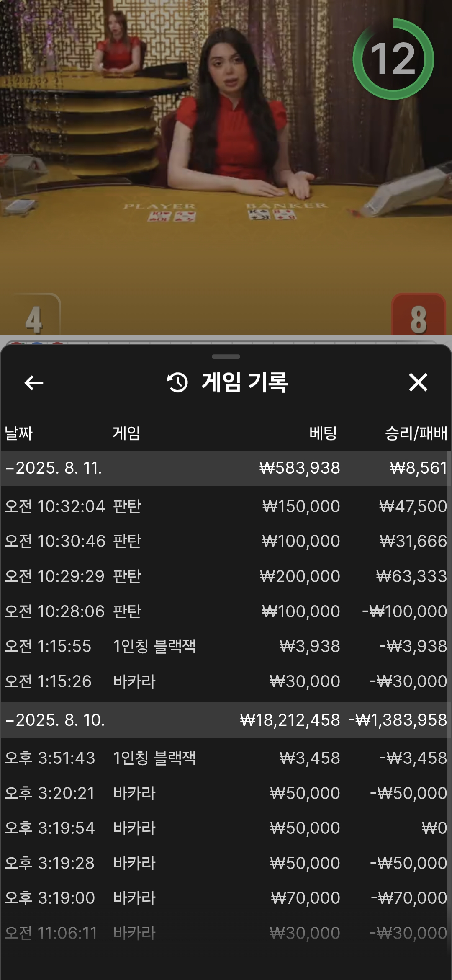
Task: Open the 오전 10:28:06 판탄 loss entry
Action: [x=226, y=611]
